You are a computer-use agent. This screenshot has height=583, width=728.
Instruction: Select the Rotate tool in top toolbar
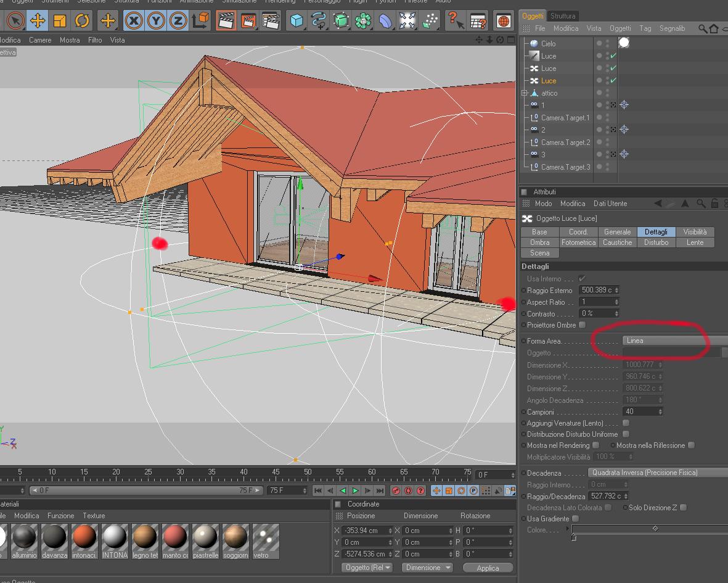(x=82, y=20)
